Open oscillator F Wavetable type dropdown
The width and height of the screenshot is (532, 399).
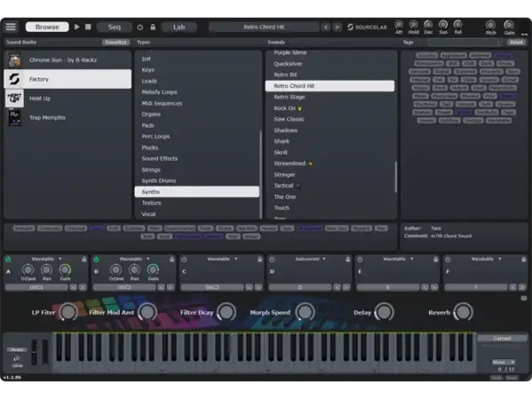[x=486, y=259]
